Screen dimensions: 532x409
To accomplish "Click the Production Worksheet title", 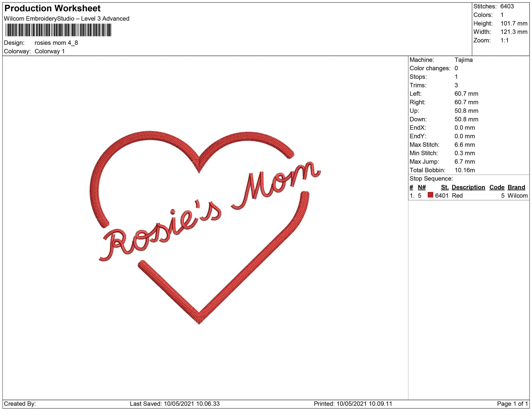I will pos(52,8).
